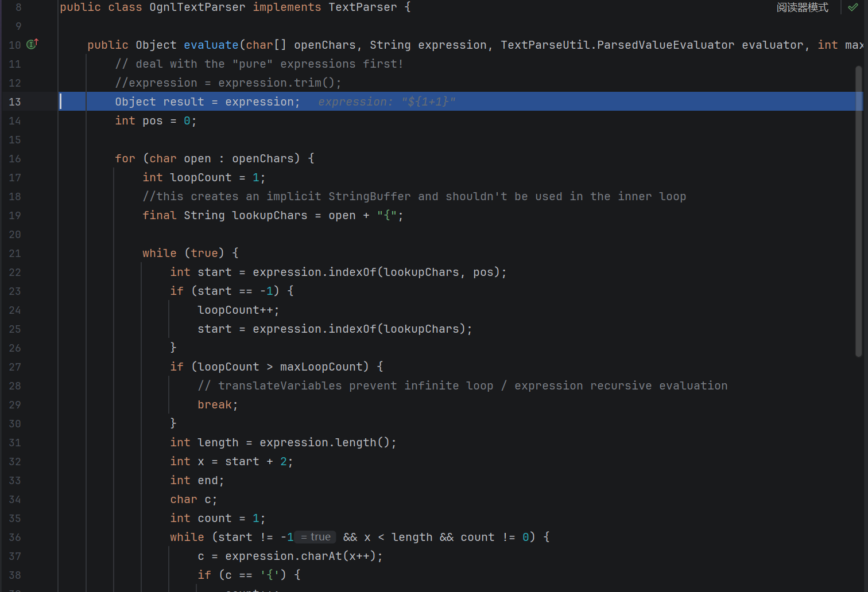
Task: Click gutter line number 16
Action: point(15,158)
